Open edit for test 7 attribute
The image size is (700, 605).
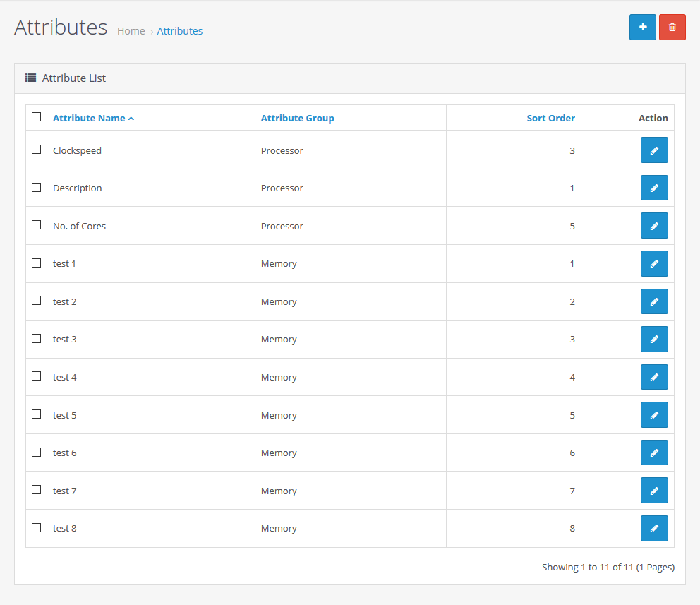click(x=654, y=490)
